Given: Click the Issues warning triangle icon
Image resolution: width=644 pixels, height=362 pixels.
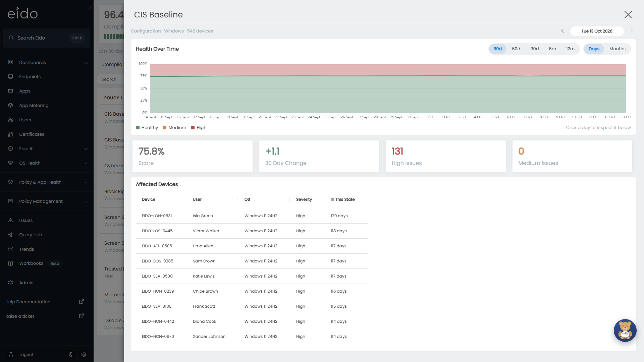Looking at the screenshot, I should point(10,221).
